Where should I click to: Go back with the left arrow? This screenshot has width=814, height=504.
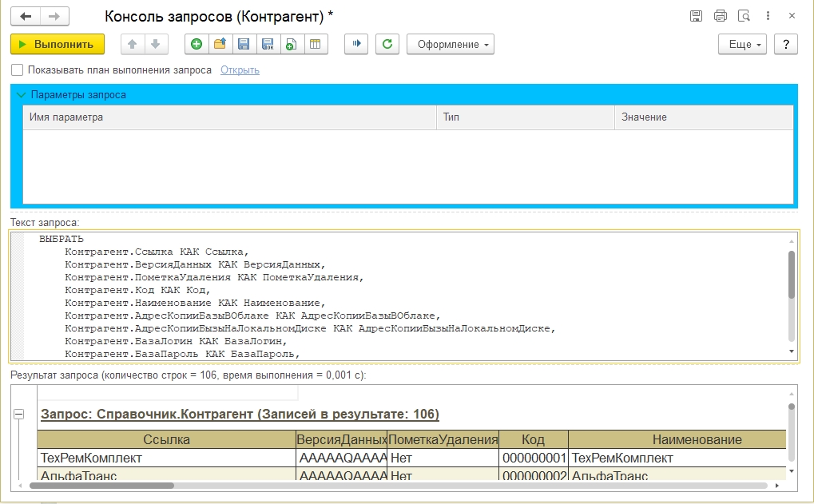click(x=26, y=17)
